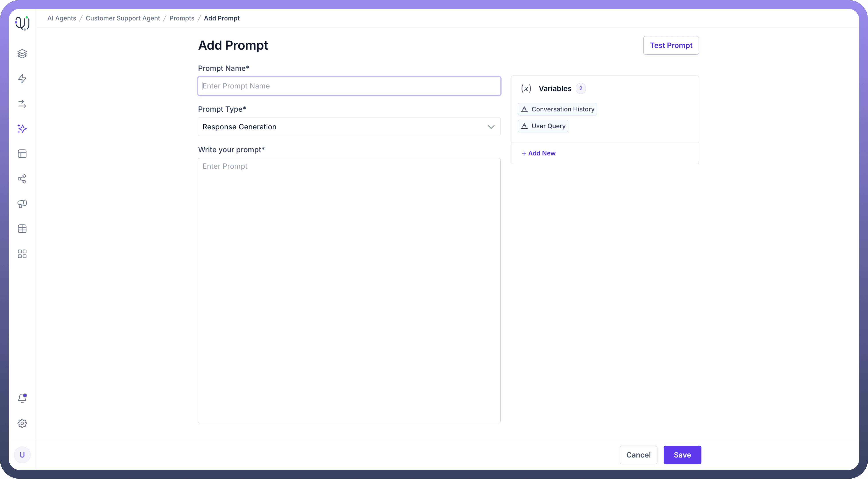Insert the Conversation History variable
Screen dimensions: 868x479
[x=557, y=109]
